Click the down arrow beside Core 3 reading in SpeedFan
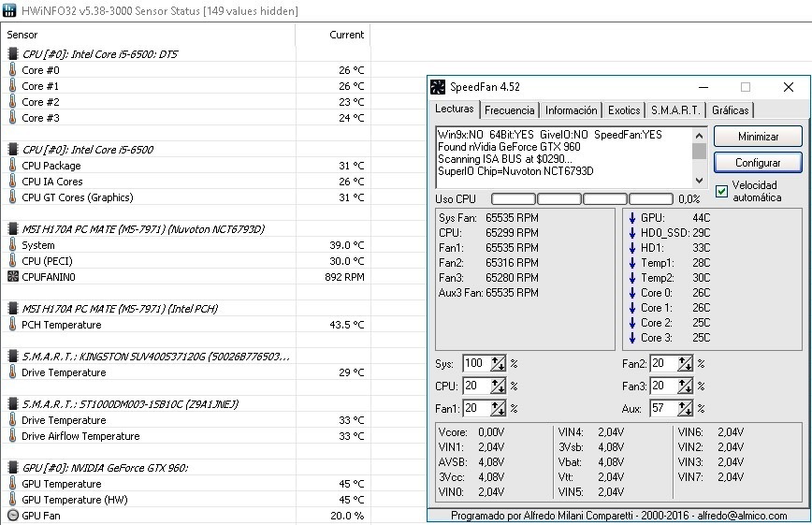This screenshot has width=812, height=525. (x=632, y=338)
